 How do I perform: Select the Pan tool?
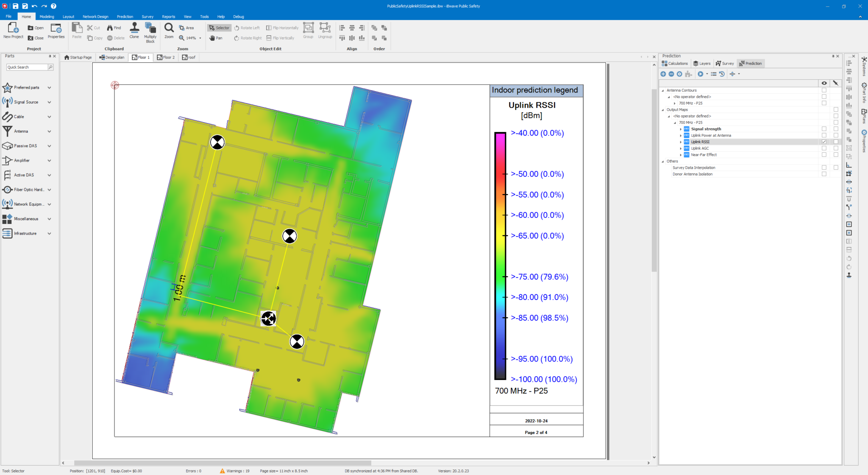pos(216,38)
